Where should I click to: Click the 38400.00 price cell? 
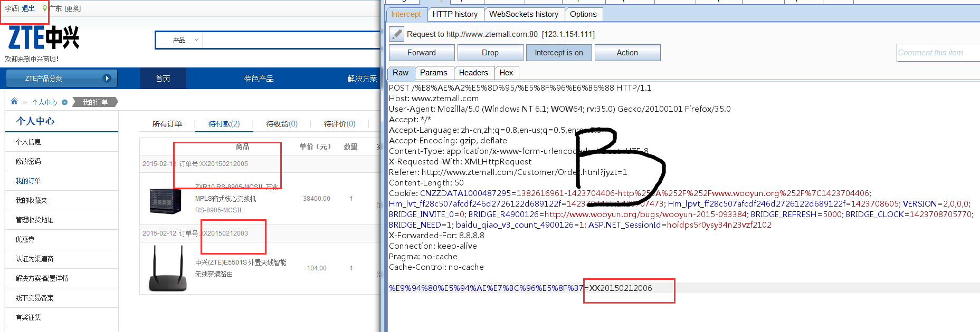pyautogui.click(x=317, y=199)
